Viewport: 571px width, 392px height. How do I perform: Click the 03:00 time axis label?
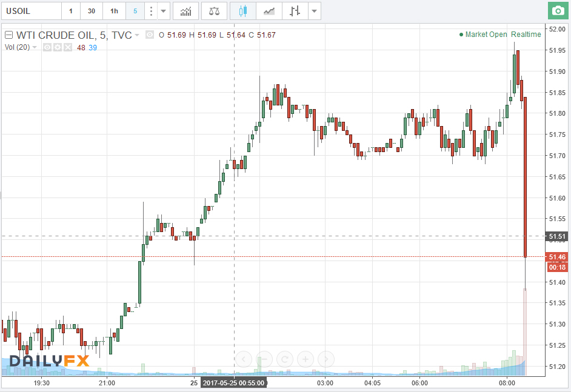point(325,383)
